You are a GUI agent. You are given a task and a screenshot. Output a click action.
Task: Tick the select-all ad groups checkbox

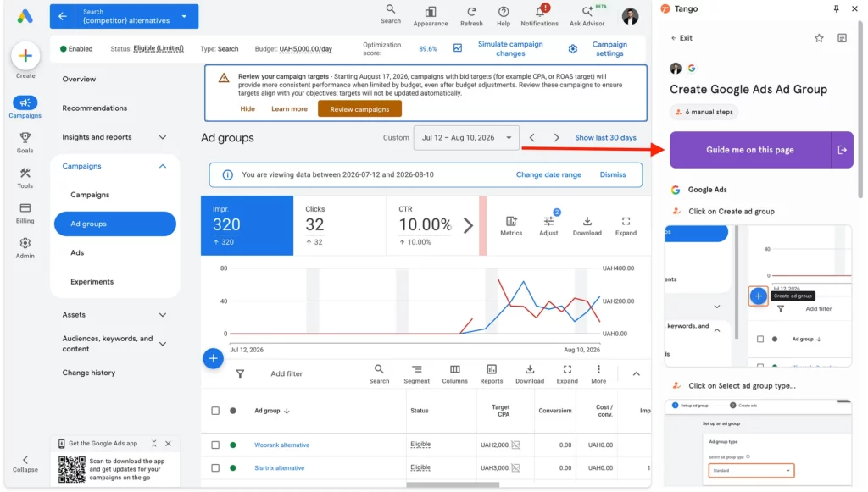215,411
